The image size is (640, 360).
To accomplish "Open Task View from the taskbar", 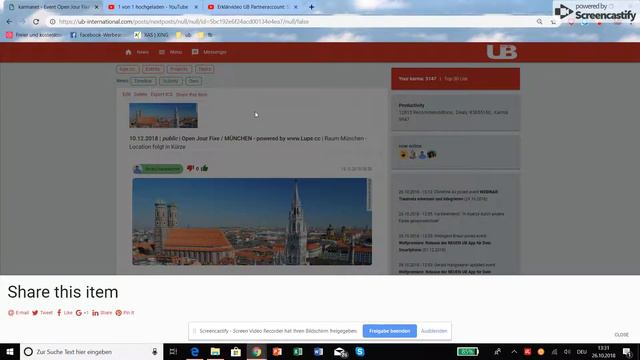I will pyautogui.click(x=173, y=351).
